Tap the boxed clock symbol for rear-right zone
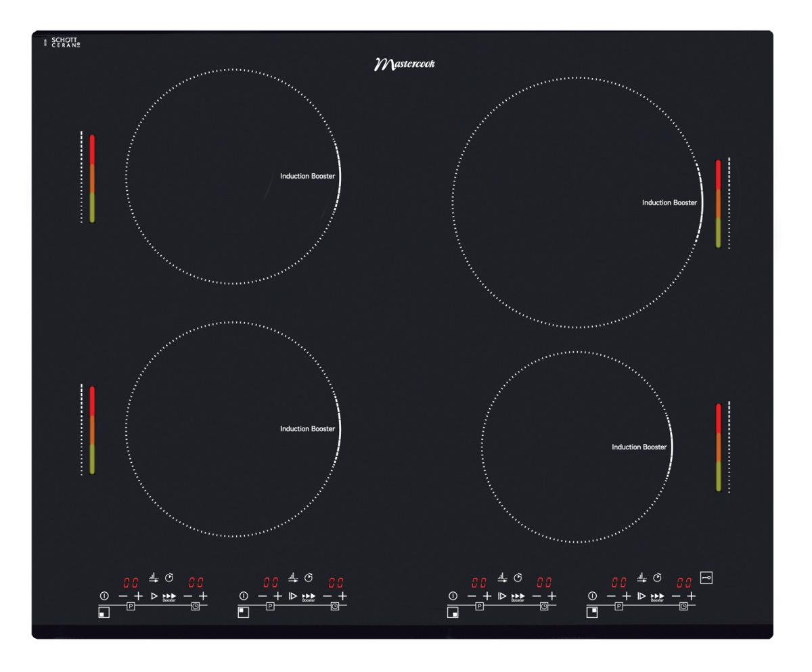Image resolution: width=812 pixels, height=672 pixels. 683,606
